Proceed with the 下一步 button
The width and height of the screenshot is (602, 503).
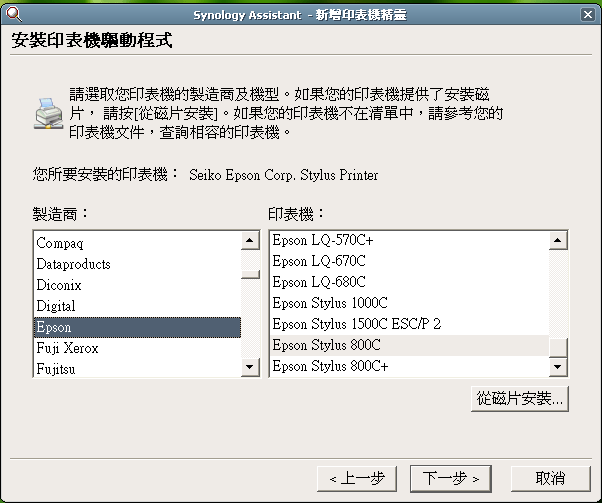pos(451,479)
